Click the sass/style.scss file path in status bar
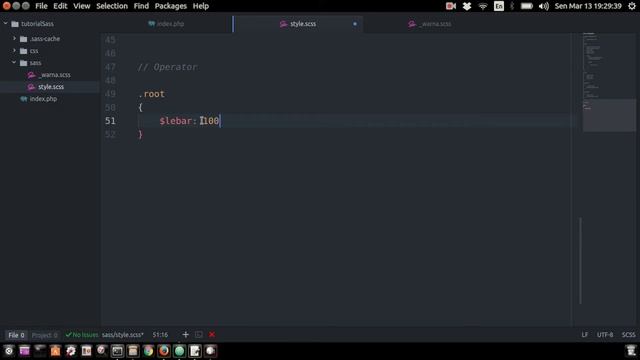The image size is (640, 360). [122, 335]
